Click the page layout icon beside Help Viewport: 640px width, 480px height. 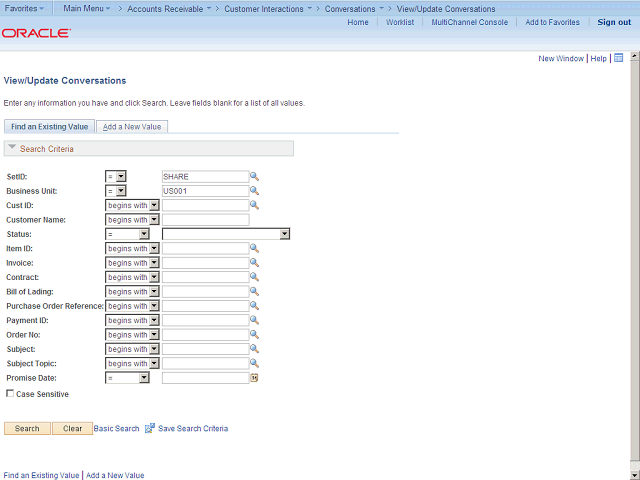point(618,58)
